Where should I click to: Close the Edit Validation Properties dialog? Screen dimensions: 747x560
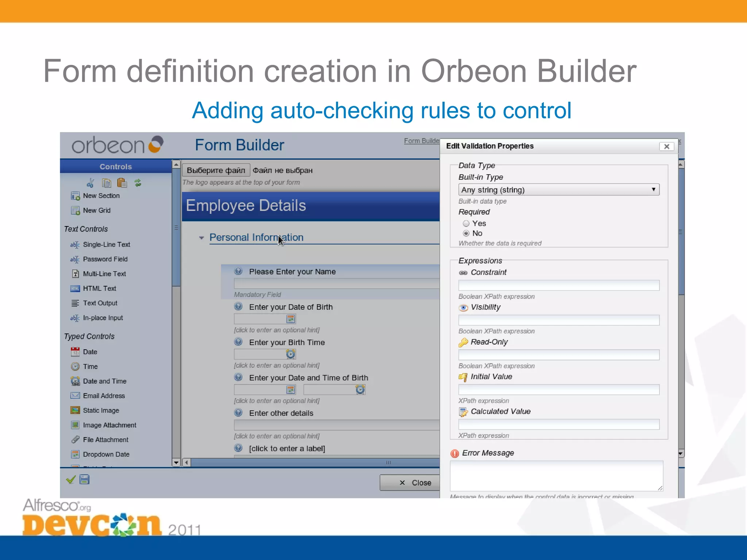[666, 146]
